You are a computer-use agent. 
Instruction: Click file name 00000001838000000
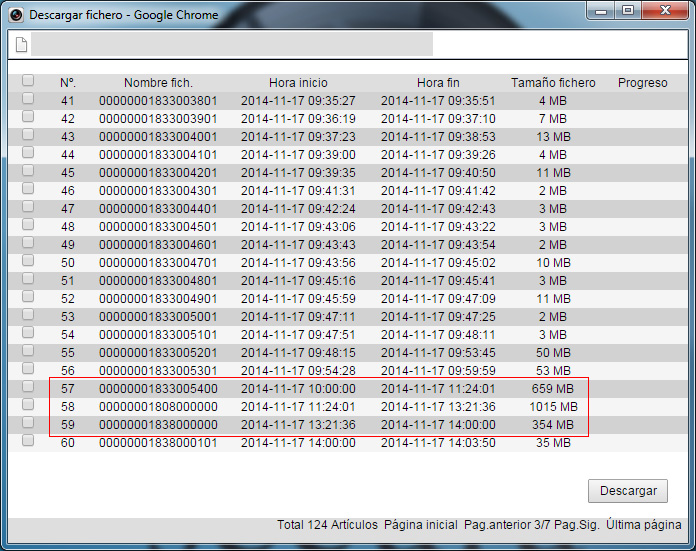point(158,425)
